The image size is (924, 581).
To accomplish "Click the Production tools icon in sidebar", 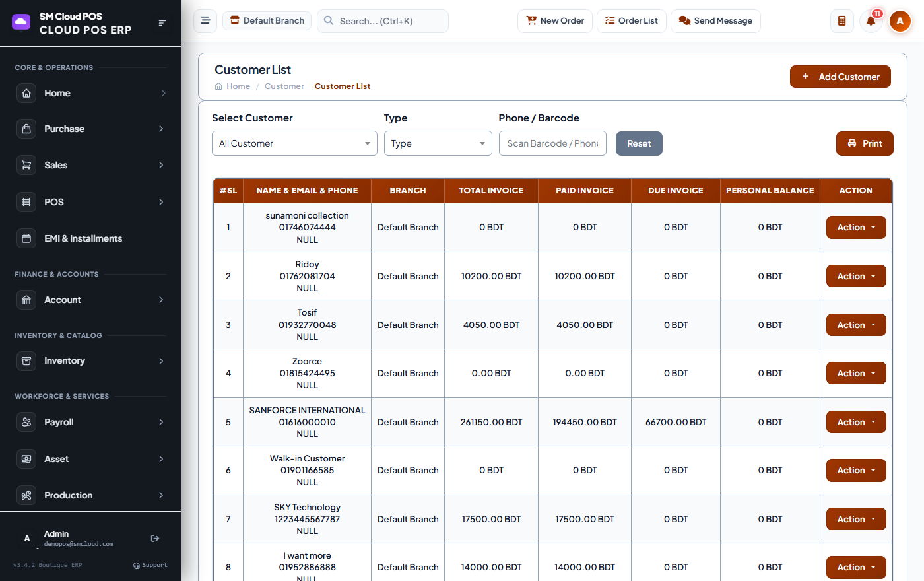I will click(26, 495).
